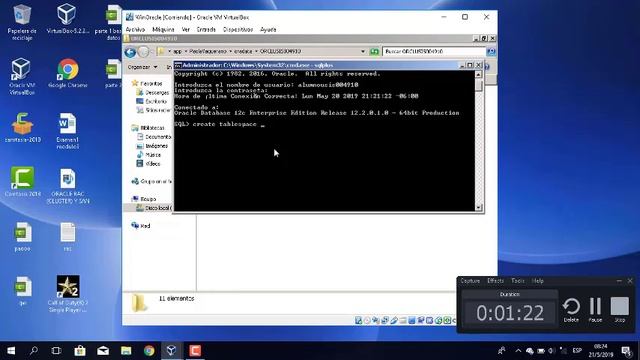Open the Organizar dropdown menu
640x360 pixels.
click(142, 67)
